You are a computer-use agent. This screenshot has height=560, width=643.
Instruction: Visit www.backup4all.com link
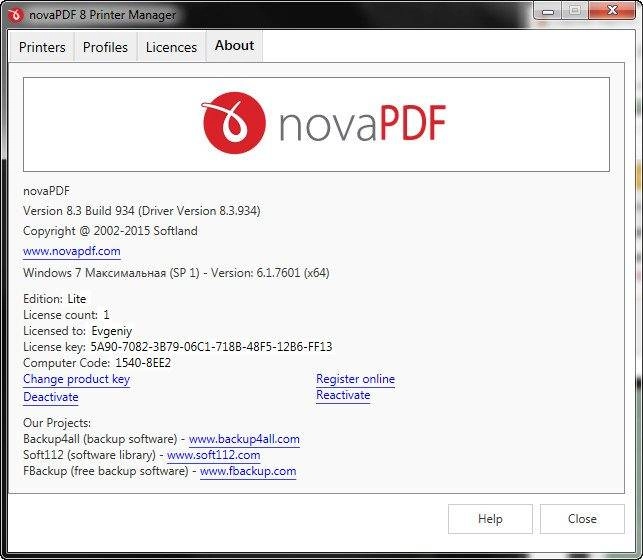coord(244,439)
